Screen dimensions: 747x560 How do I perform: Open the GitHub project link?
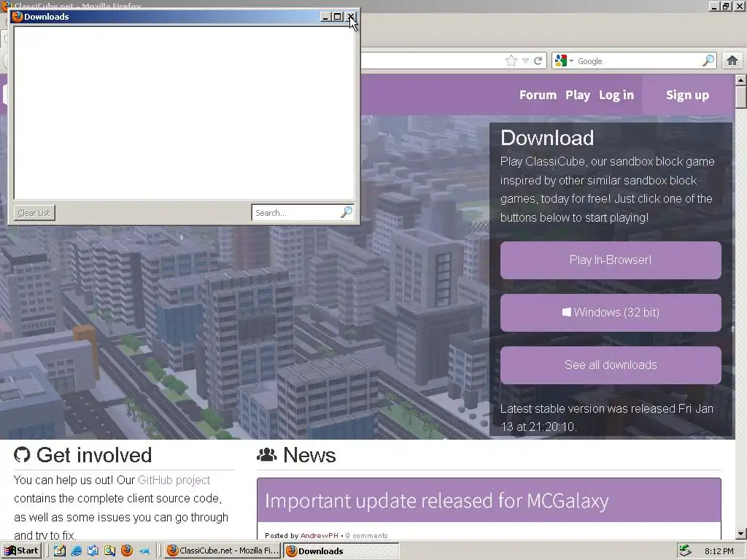click(174, 480)
